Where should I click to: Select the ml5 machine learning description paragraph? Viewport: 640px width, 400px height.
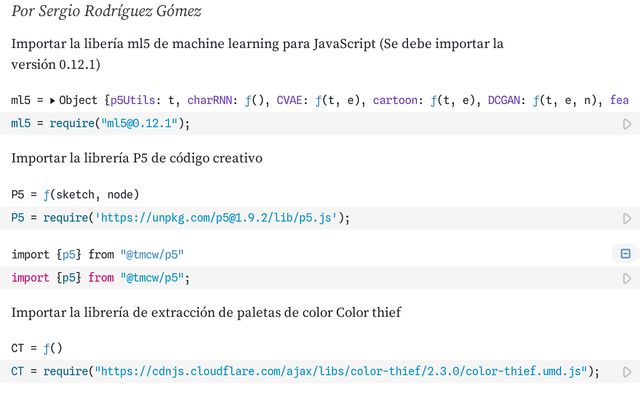[257, 54]
